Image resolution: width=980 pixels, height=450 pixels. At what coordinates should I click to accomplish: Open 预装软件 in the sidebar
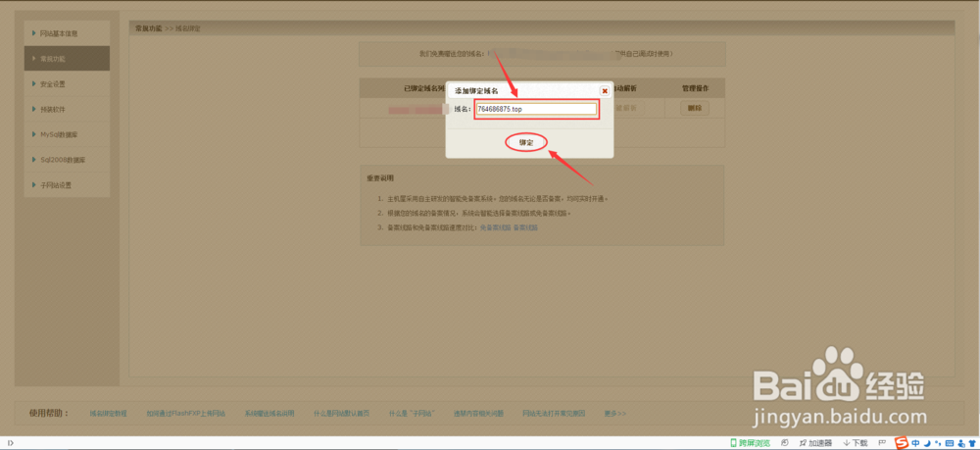67,110
